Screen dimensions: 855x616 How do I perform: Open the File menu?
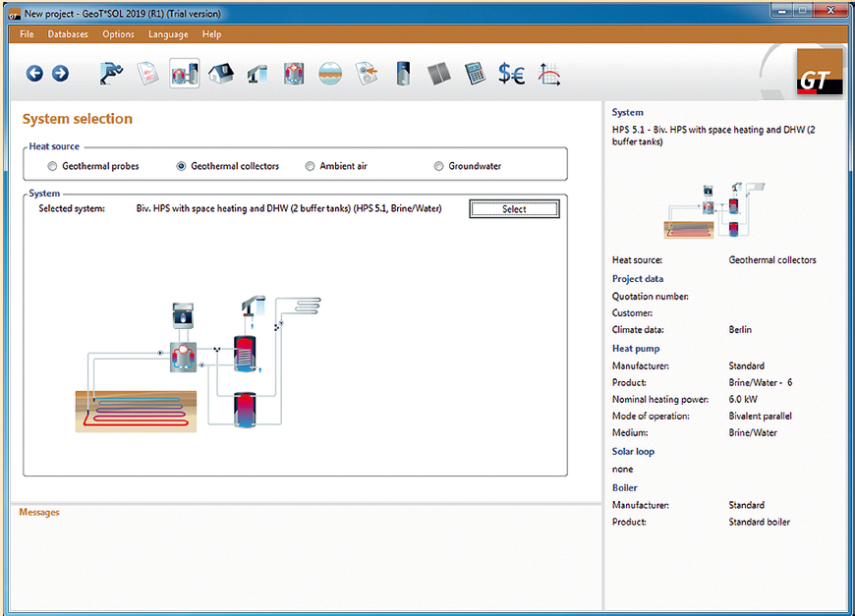pos(27,34)
